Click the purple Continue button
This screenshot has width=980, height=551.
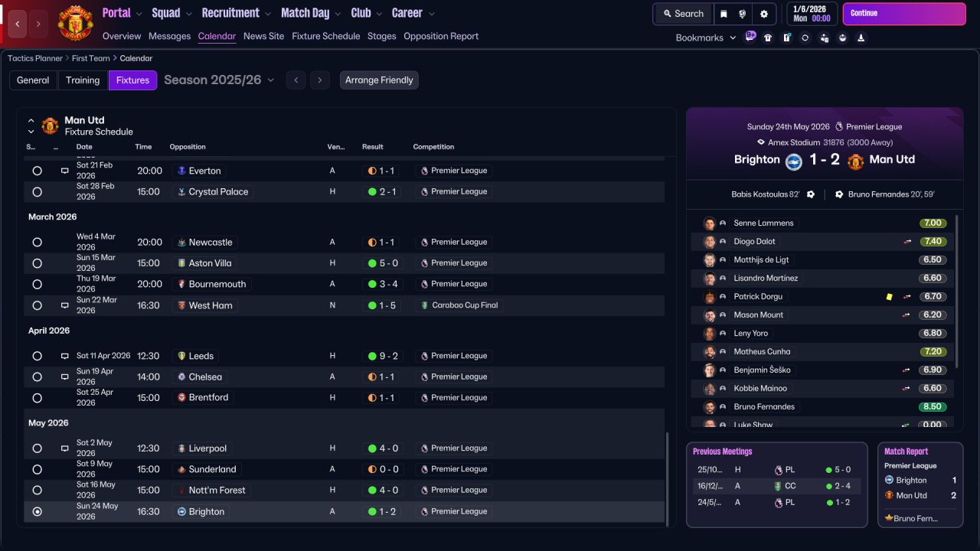pos(904,14)
